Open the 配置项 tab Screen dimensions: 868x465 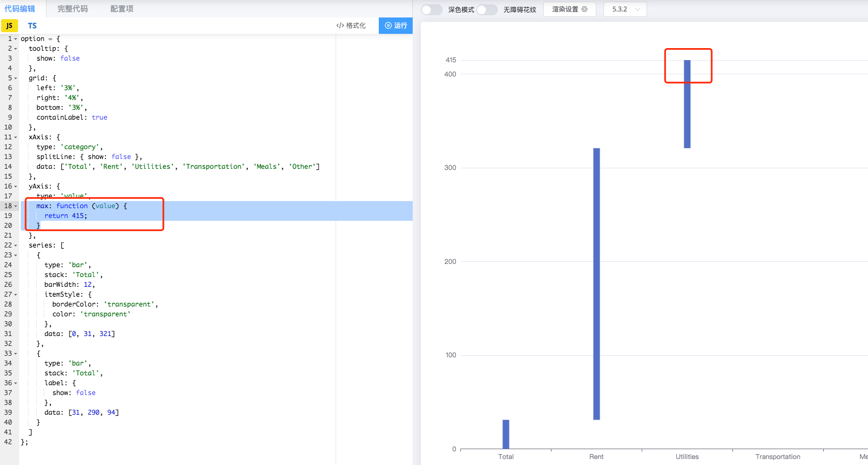coord(122,9)
